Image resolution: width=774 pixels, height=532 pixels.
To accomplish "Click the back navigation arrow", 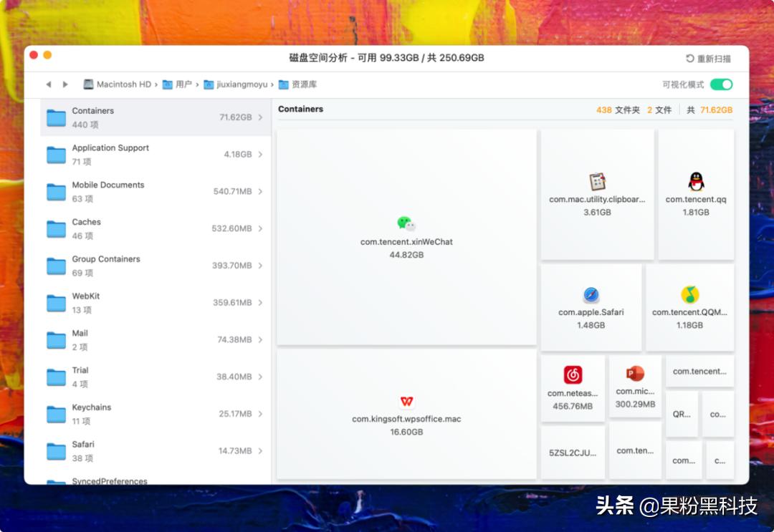I will pyautogui.click(x=48, y=84).
